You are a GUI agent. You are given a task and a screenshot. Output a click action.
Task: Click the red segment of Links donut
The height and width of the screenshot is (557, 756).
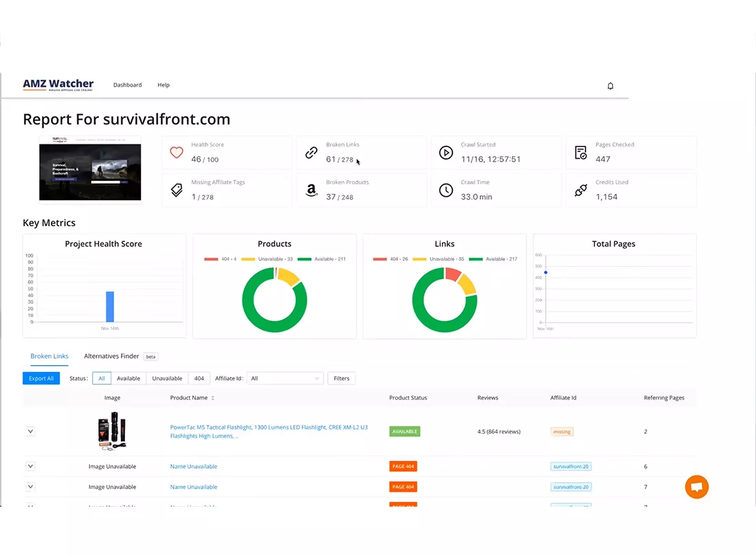tap(453, 274)
